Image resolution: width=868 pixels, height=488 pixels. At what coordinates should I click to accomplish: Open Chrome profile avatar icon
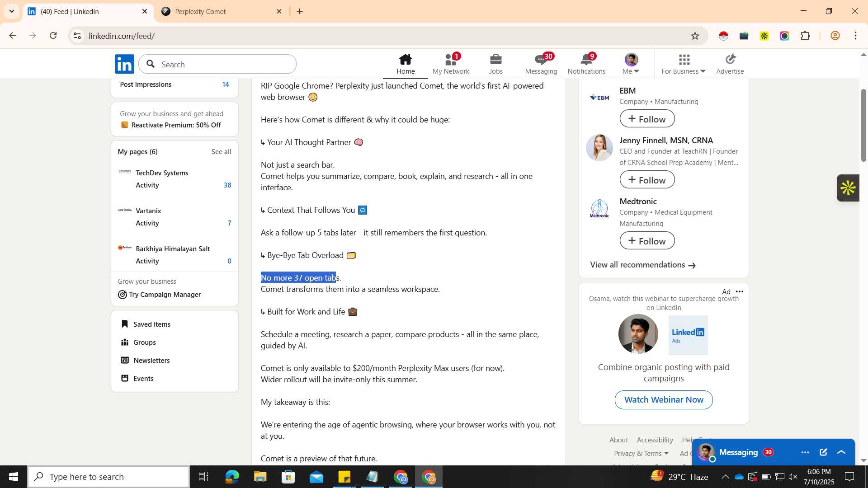pos(835,36)
